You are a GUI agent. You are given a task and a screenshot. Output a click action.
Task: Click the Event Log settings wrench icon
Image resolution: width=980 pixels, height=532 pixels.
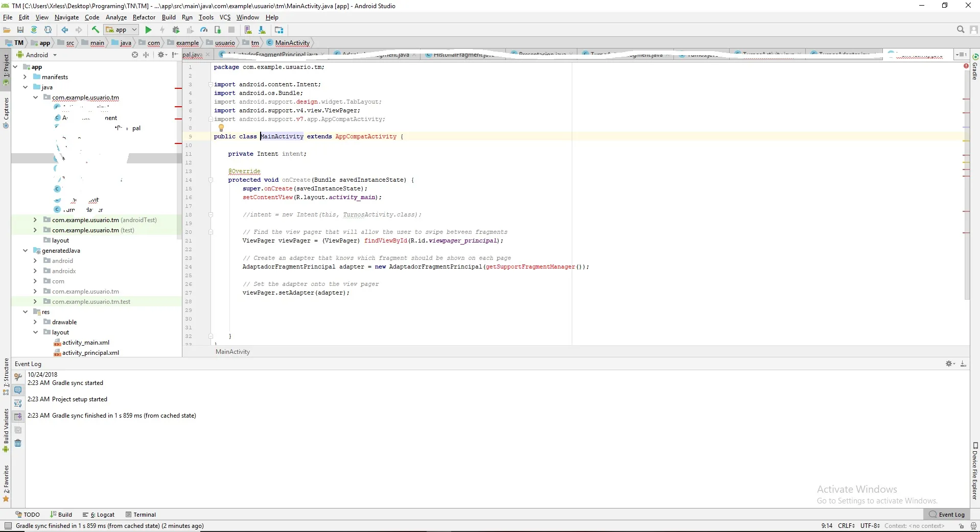pyautogui.click(x=18, y=377)
